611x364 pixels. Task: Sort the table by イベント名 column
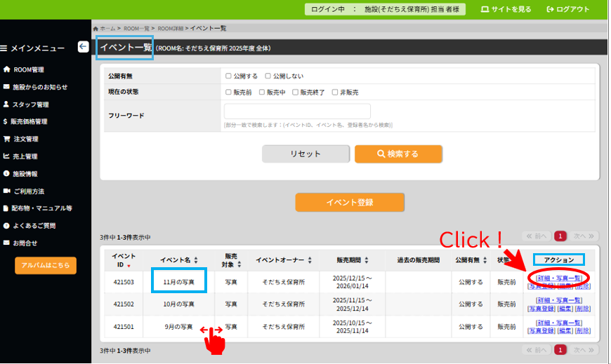click(x=196, y=260)
